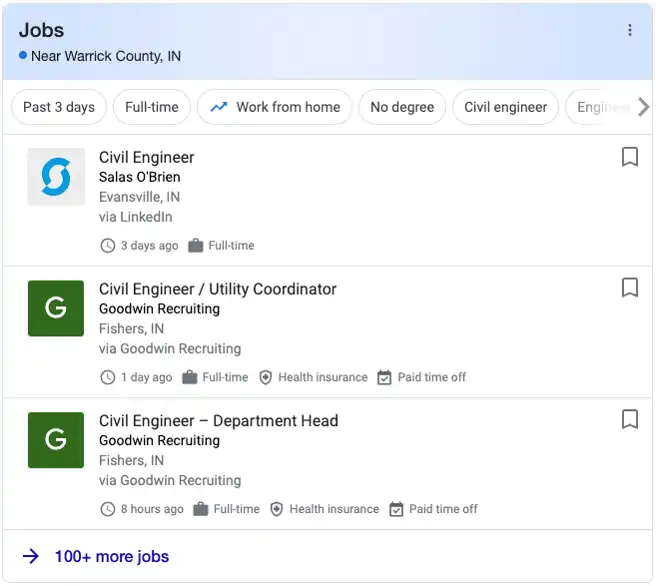Open the three-dot menu in Jobs header
Viewport: 656px width, 586px height.
coord(630,30)
